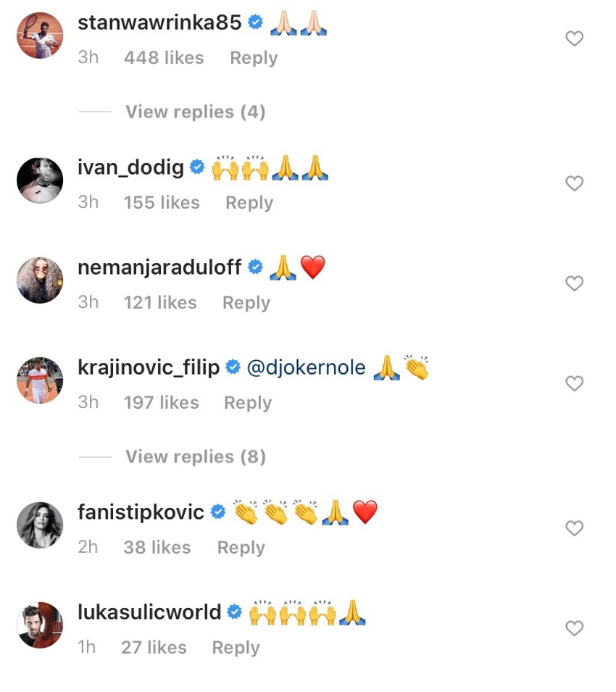Like stanwawrinka85's comment with the heart icon
The height and width of the screenshot is (692, 616).
pyautogui.click(x=575, y=38)
